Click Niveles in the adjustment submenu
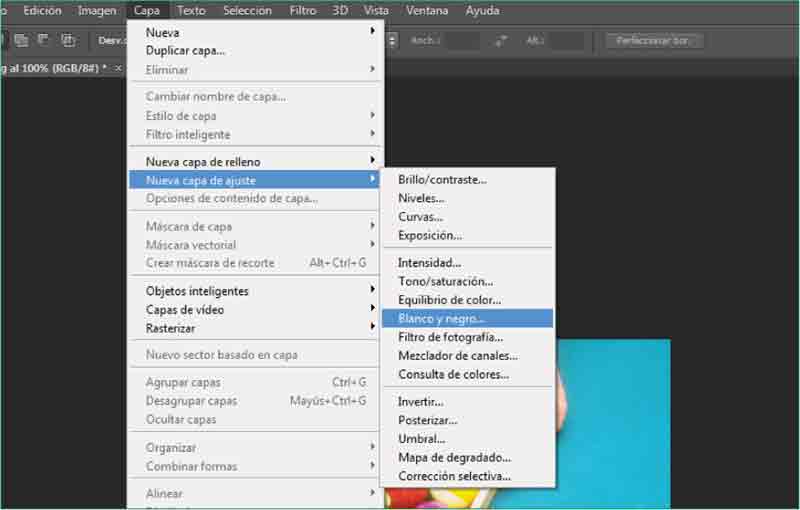 [x=421, y=198]
